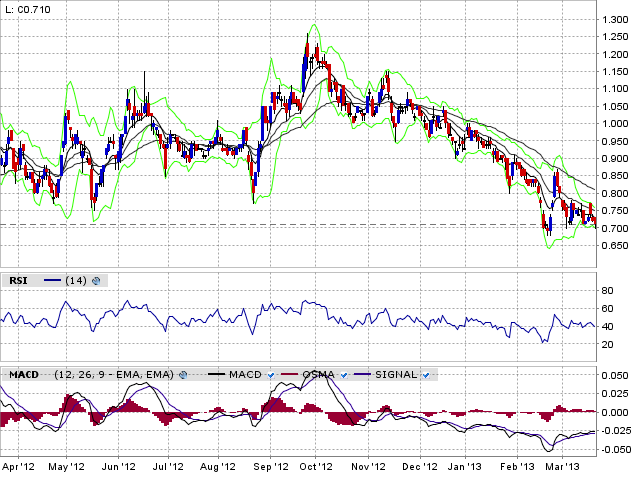Click the blue RSI legend line

(52, 280)
